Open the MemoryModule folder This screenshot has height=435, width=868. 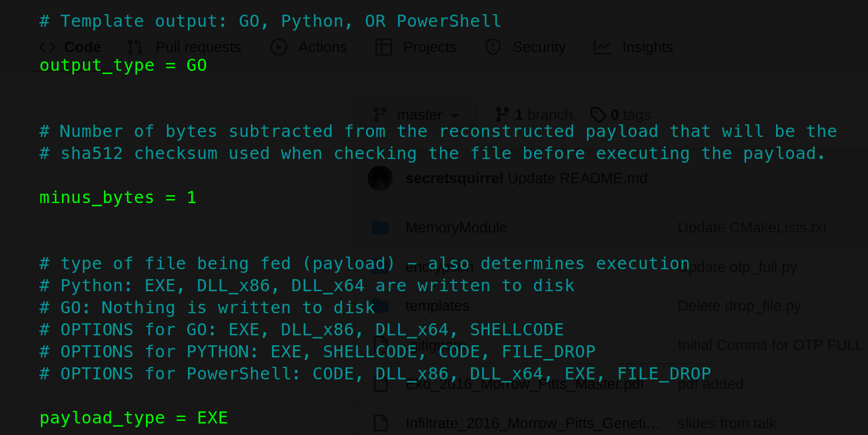[456, 228]
